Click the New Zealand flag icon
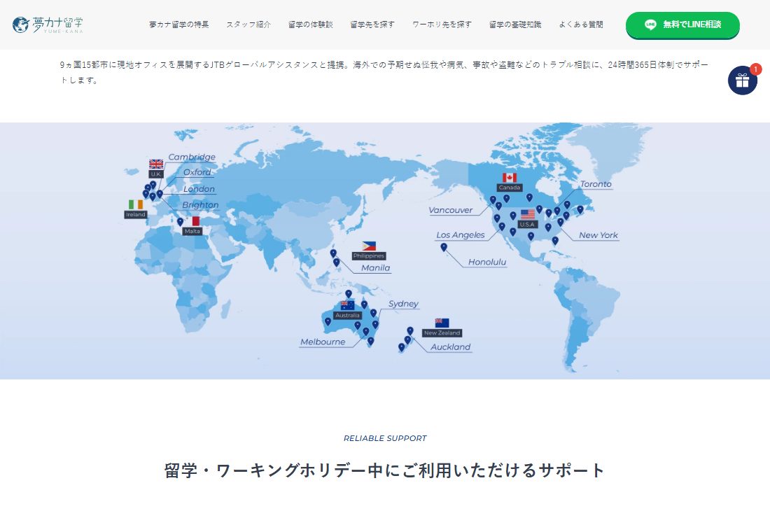 pos(442,323)
